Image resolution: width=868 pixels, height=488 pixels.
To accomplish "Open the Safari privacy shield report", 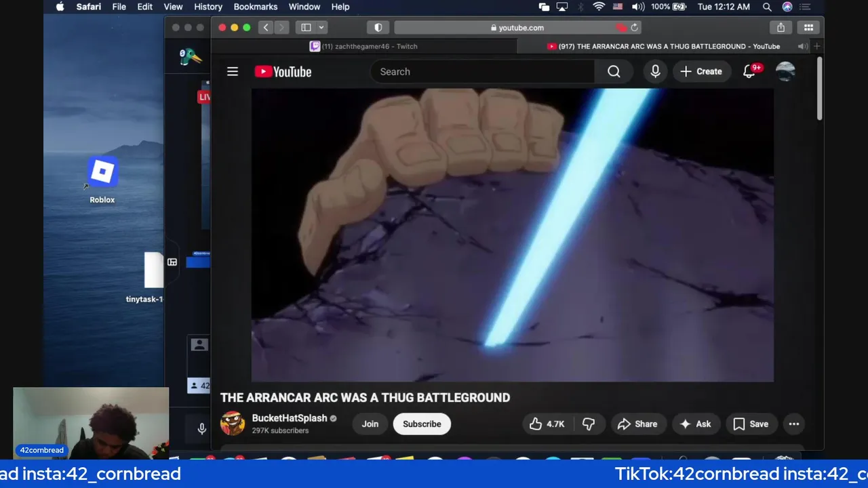I will click(378, 27).
